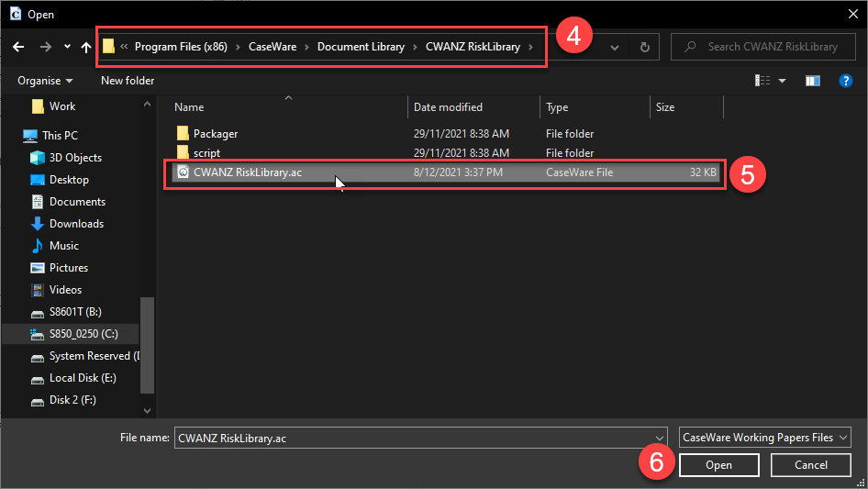The width and height of the screenshot is (868, 489).
Task: Open Desktop in sidebar
Action: [x=60, y=180]
